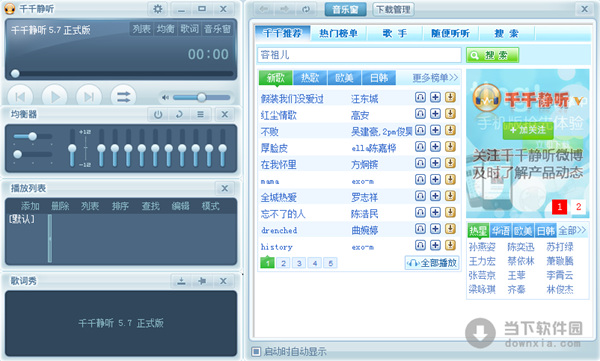The width and height of the screenshot is (600, 361).
Task: Open 添加 menu in playlist
Action: click(x=30, y=206)
